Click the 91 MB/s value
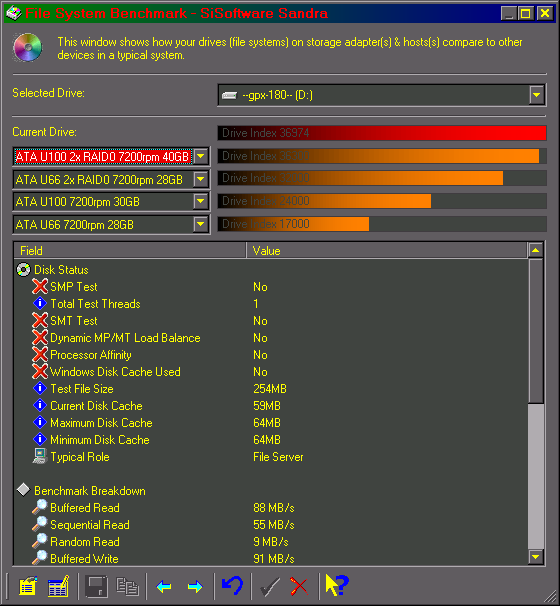The width and height of the screenshot is (560, 606). (x=274, y=559)
